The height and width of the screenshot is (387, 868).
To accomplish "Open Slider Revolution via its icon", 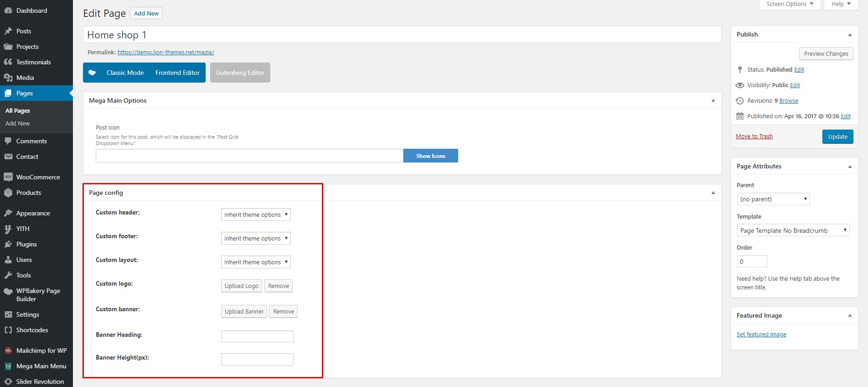I will (x=8, y=382).
